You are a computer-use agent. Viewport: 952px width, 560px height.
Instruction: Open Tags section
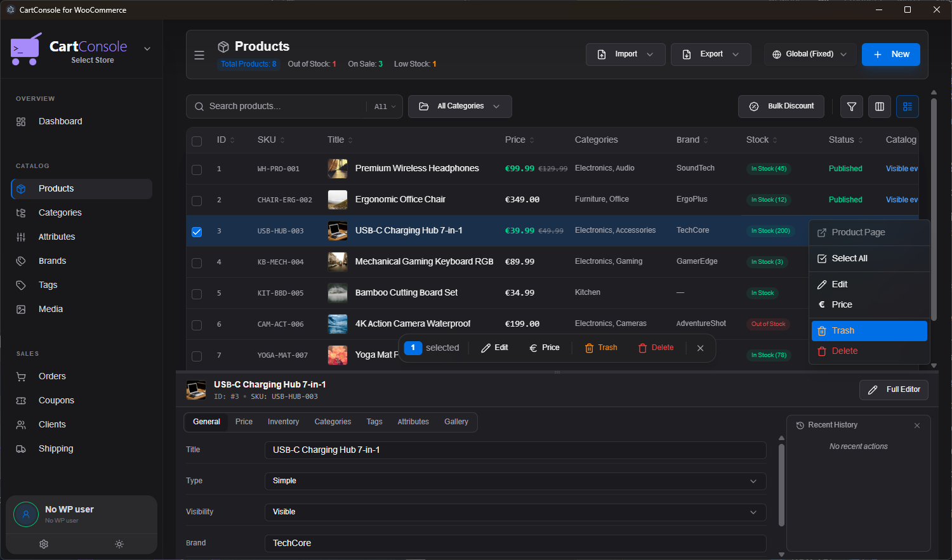click(81, 285)
